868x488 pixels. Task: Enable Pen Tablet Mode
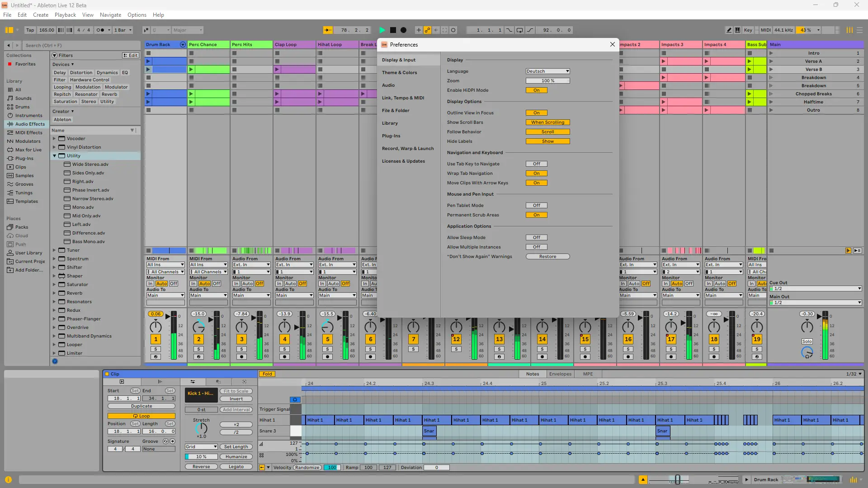pyautogui.click(x=536, y=206)
